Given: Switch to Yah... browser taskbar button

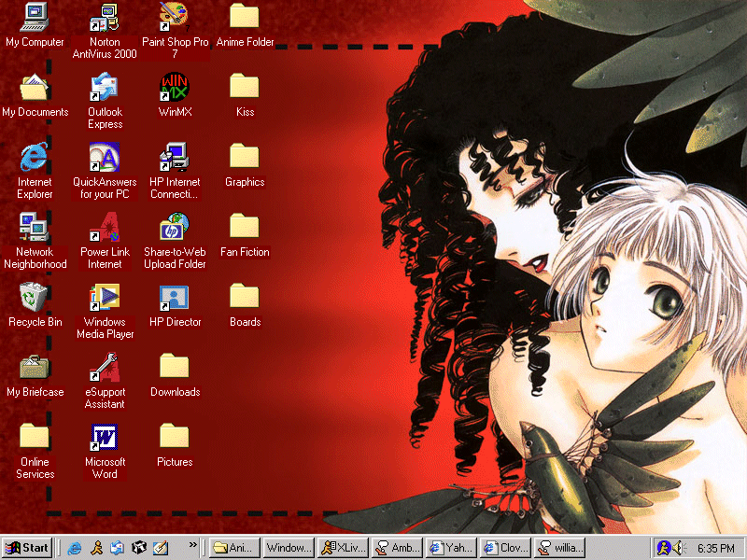Looking at the screenshot, I should coord(451,548).
